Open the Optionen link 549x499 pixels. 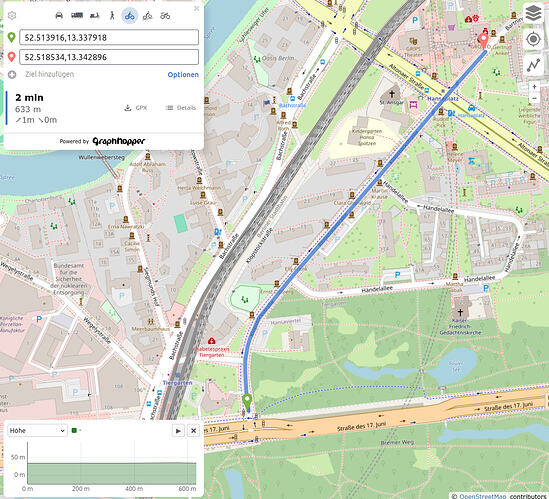[x=183, y=75]
